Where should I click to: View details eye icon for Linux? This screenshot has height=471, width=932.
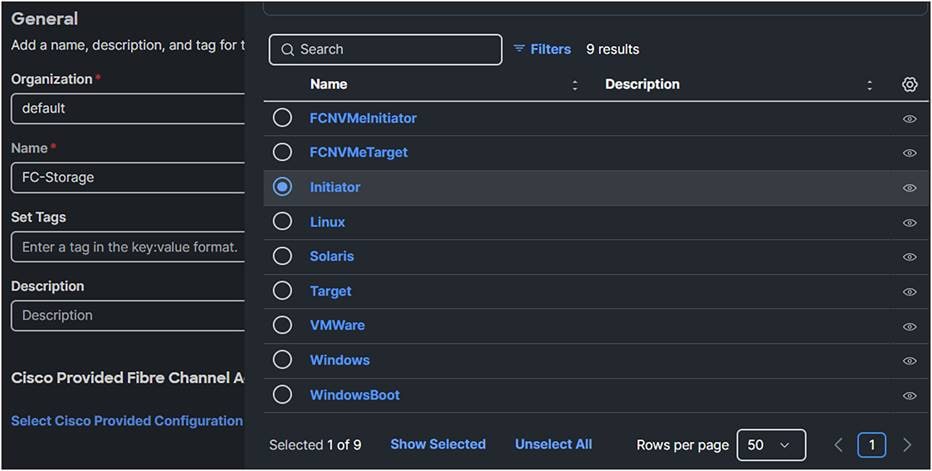[909, 223]
